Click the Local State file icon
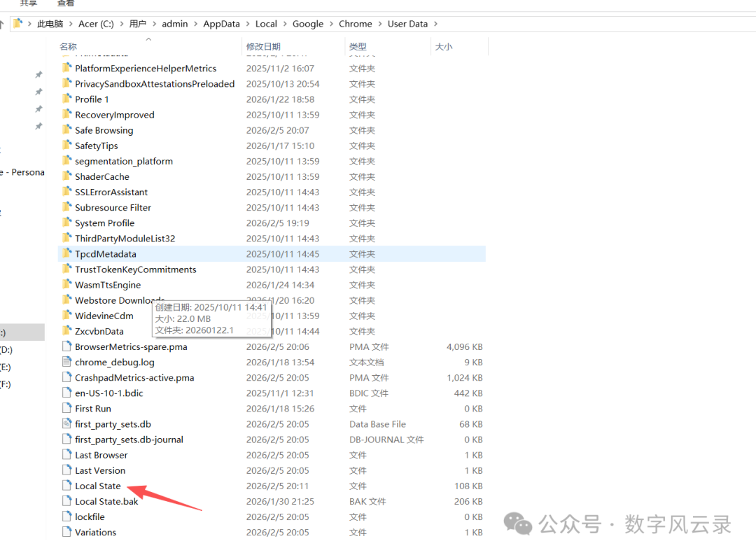756x555 pixels. point(66,485)
